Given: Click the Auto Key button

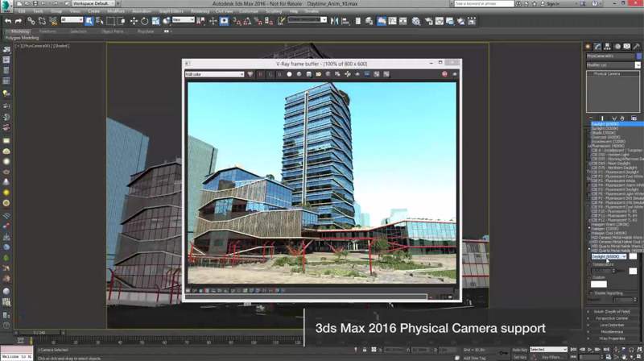Looking at the screenshot, I should point(519,349).
